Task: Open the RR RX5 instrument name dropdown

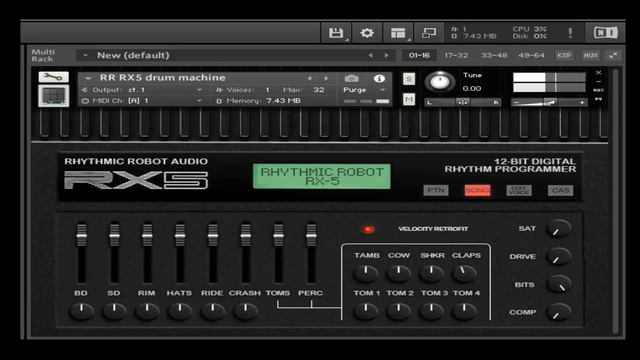Action: 88,78
